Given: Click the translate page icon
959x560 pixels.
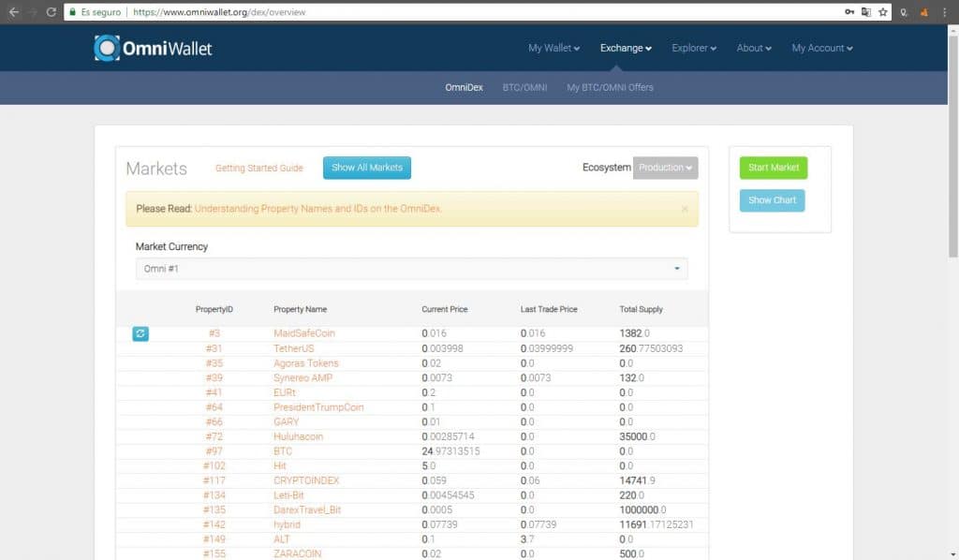Looking at the screenshot, I should [866, 11].
